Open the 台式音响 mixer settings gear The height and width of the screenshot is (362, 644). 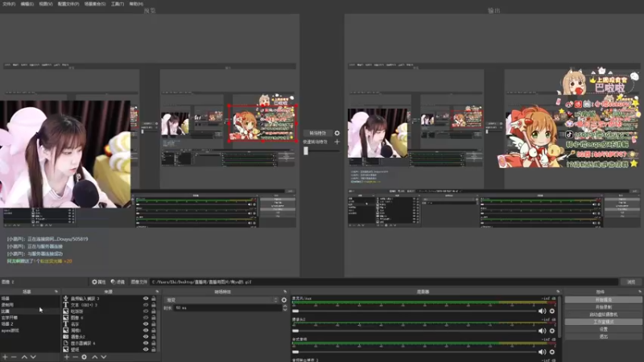pos(552,352)
